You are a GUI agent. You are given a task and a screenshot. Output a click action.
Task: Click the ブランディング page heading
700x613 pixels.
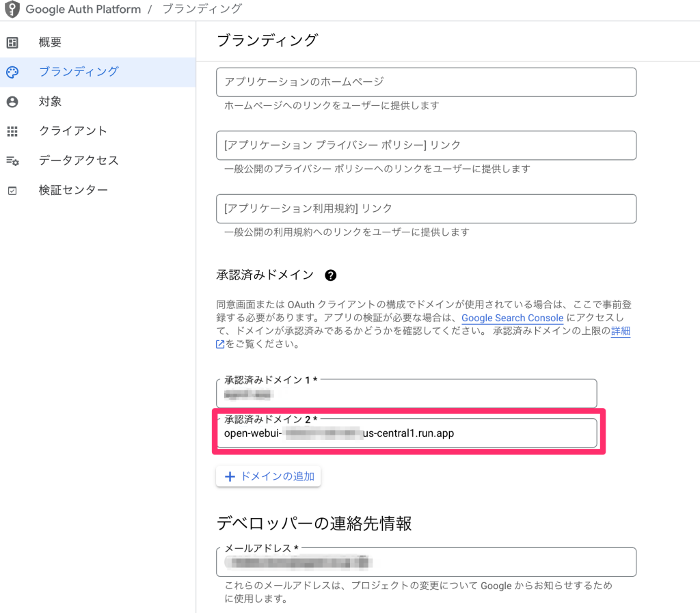click(x=267, y=40)
